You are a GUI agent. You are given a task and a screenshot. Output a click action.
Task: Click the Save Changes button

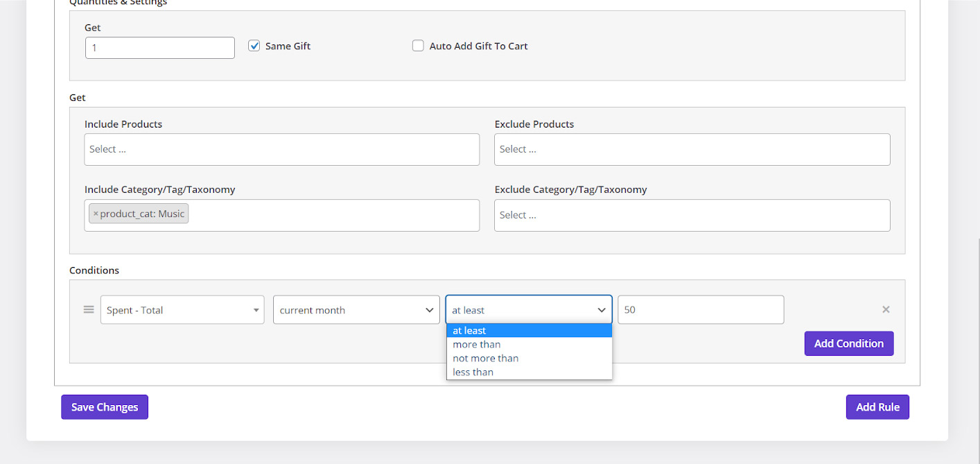(x=105, y=407)
